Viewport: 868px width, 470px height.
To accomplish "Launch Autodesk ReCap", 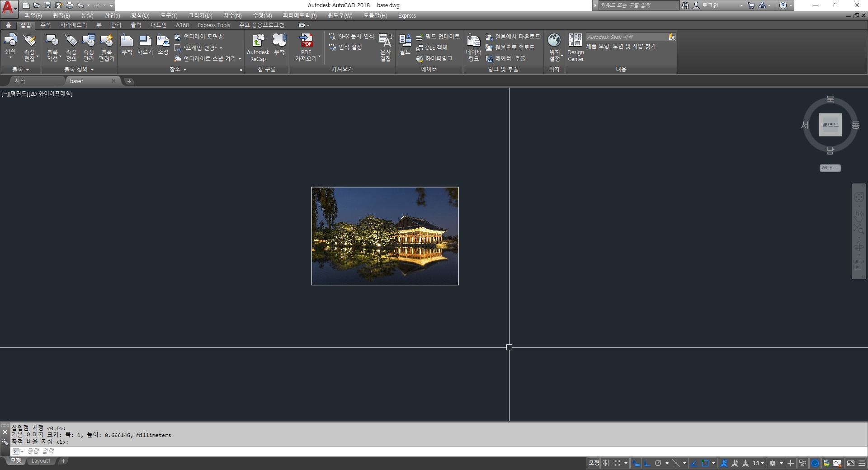I will point(258,47).
